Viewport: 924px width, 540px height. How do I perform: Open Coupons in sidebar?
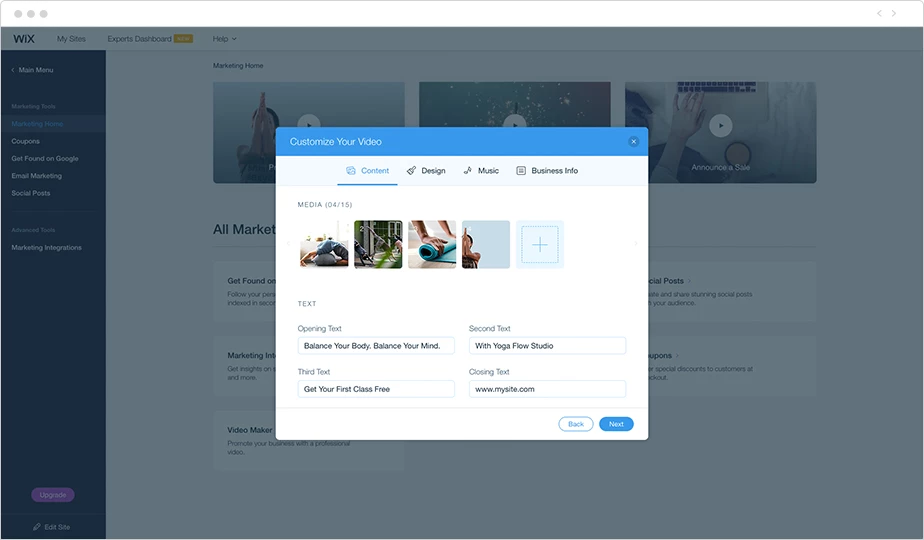point(25,141)
